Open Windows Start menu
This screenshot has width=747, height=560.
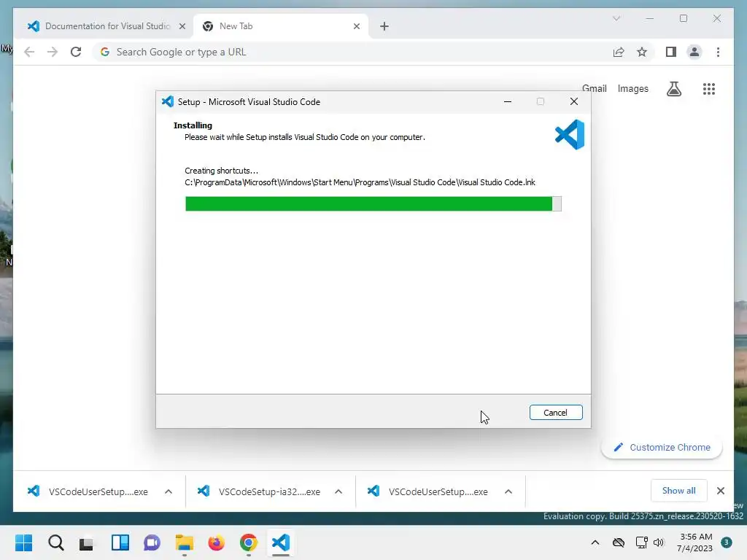[24, 542]
